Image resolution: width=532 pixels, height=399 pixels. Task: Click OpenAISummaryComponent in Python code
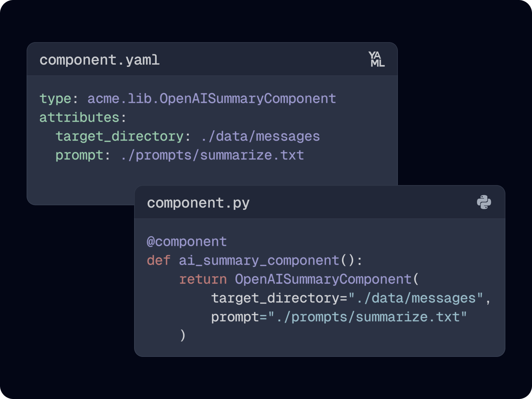point(323,279)
